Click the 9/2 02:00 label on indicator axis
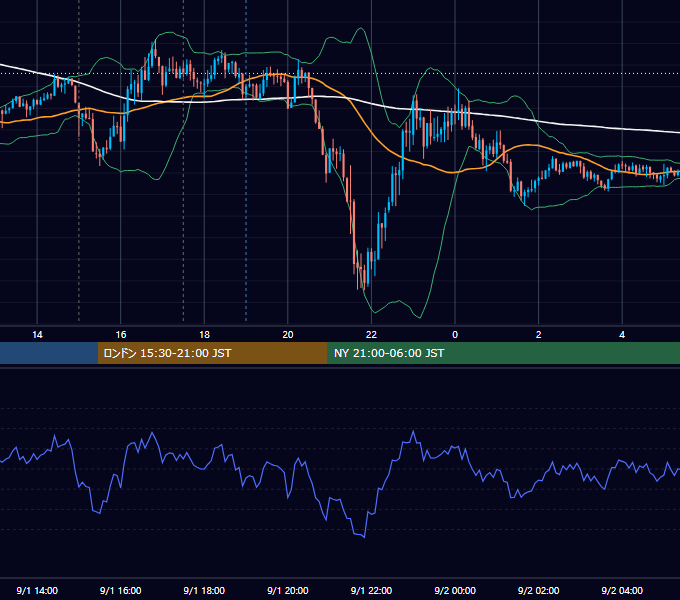The width and height of the screenshot is (680, 600). (x=539, y=590)
